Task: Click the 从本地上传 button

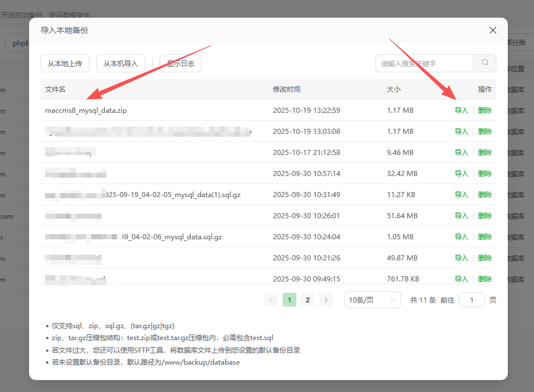Action: click(x=65, y=63)
